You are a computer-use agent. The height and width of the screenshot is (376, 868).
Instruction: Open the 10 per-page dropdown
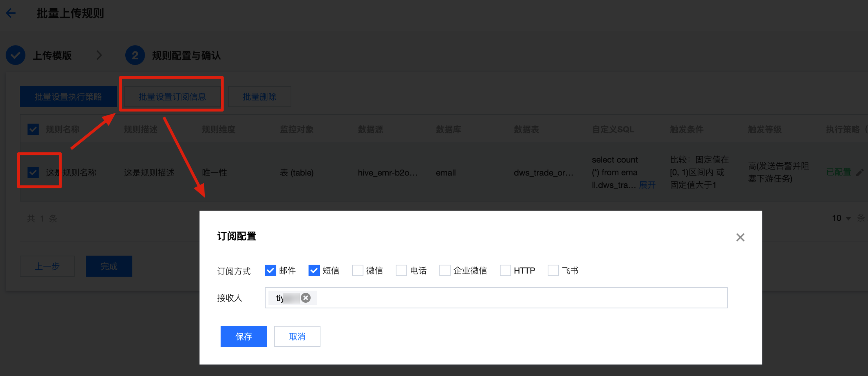(x=841, y=218)
